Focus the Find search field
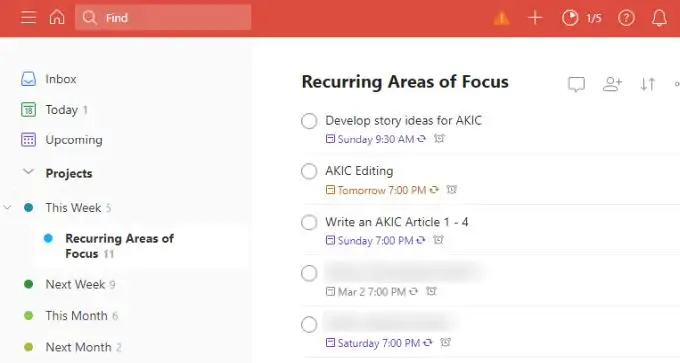Viewport: 680px width, 363px height. (x=163, y=18)
